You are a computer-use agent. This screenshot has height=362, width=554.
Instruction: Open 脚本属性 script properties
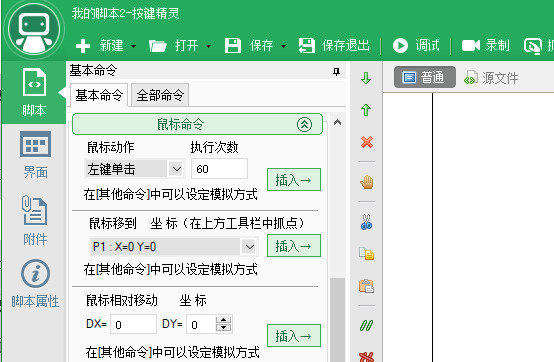(35, 283)
